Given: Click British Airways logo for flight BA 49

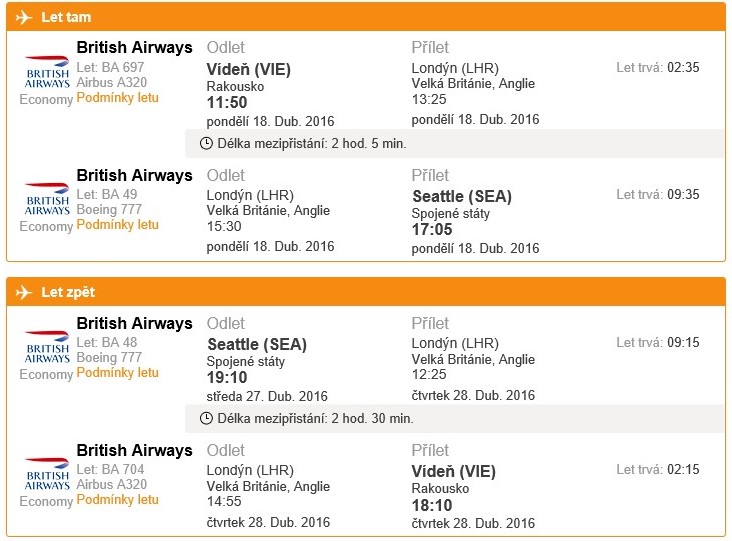Looking at the screenshot, I should tap(47, 199).
